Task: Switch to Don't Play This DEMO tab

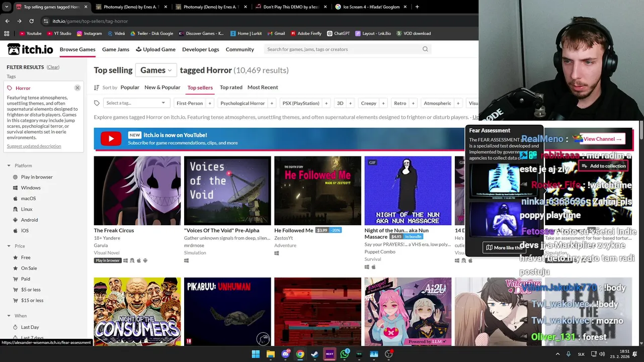Action: 291,7
